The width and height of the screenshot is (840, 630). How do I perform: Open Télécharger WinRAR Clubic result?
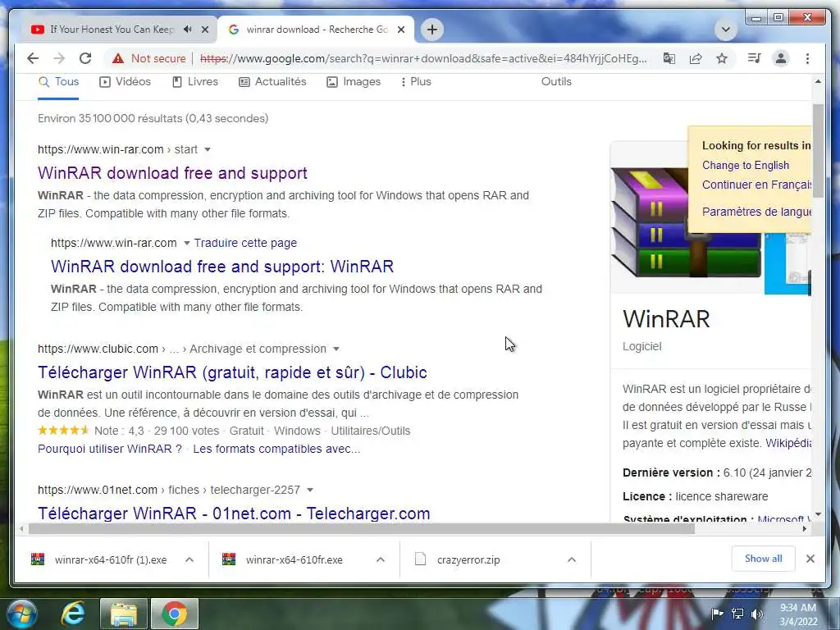[x=232, y=372]
